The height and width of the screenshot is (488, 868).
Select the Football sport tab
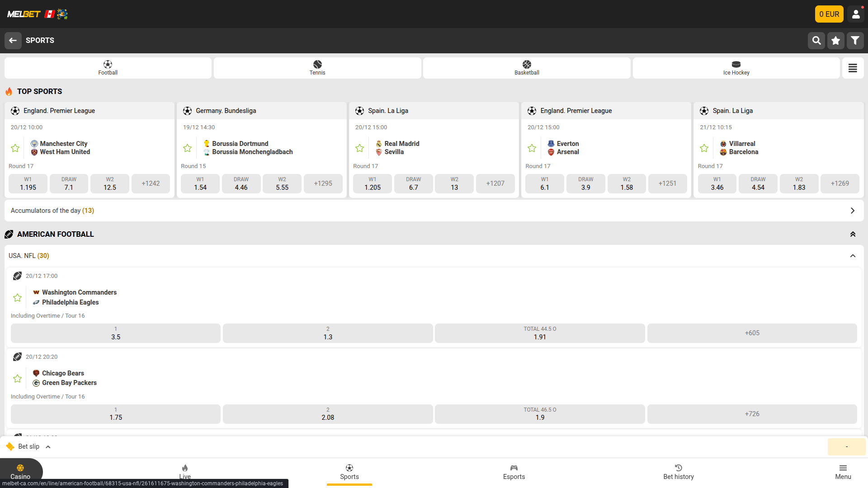[108, 68]
